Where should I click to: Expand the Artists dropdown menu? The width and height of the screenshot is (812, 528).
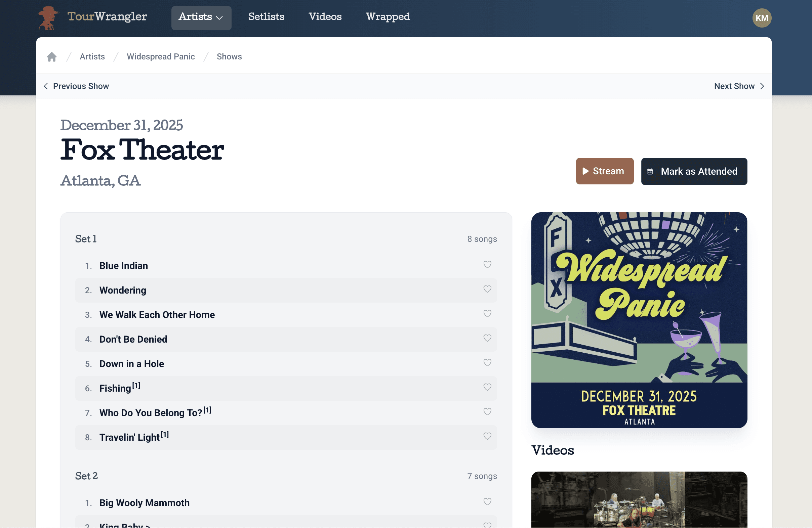201,17
